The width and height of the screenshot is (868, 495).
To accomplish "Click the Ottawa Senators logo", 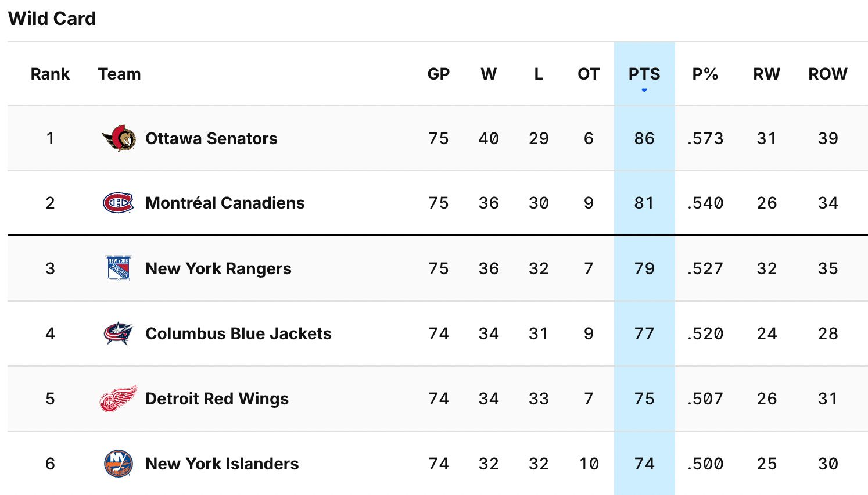I will pyautogui.click(x=119, y=138).
